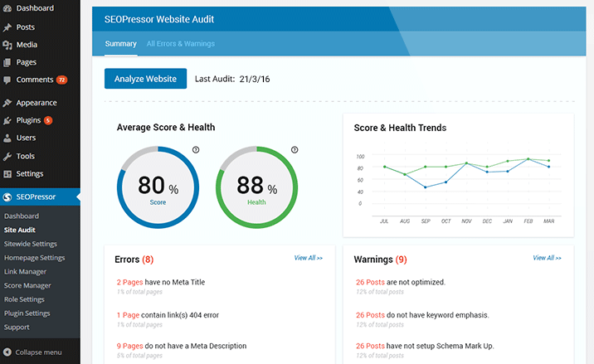Click the help icon next to Health gauge

click(x=295, y=150)
